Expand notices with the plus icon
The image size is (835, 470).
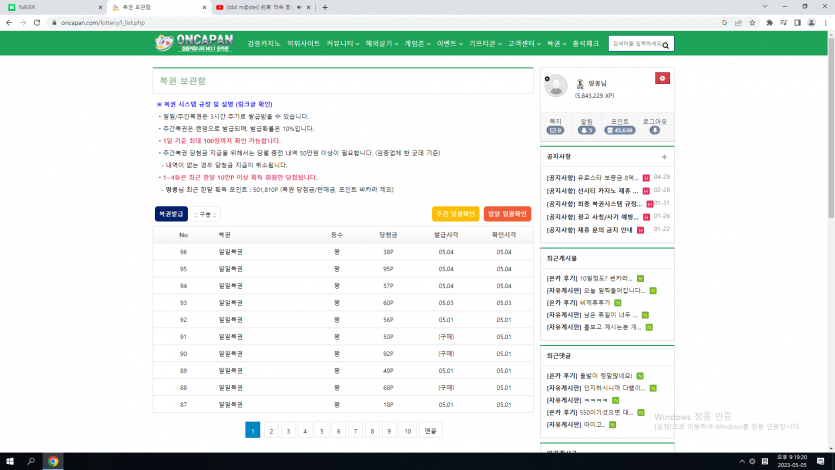pos(664,156)
